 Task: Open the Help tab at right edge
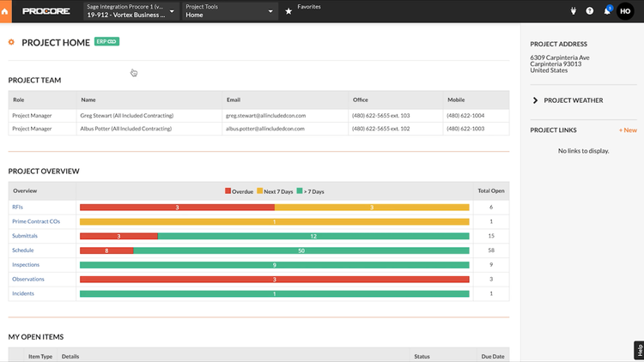[x=639, y=350]
